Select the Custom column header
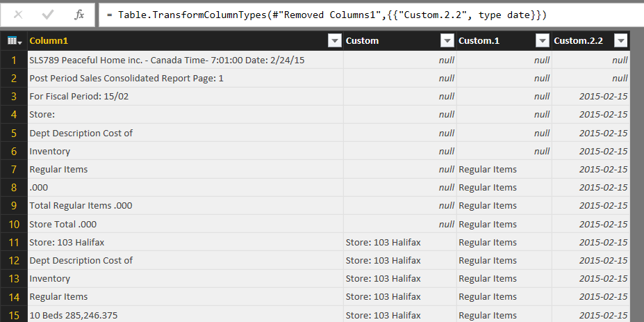The image size is (644, 322). (389, 41)
